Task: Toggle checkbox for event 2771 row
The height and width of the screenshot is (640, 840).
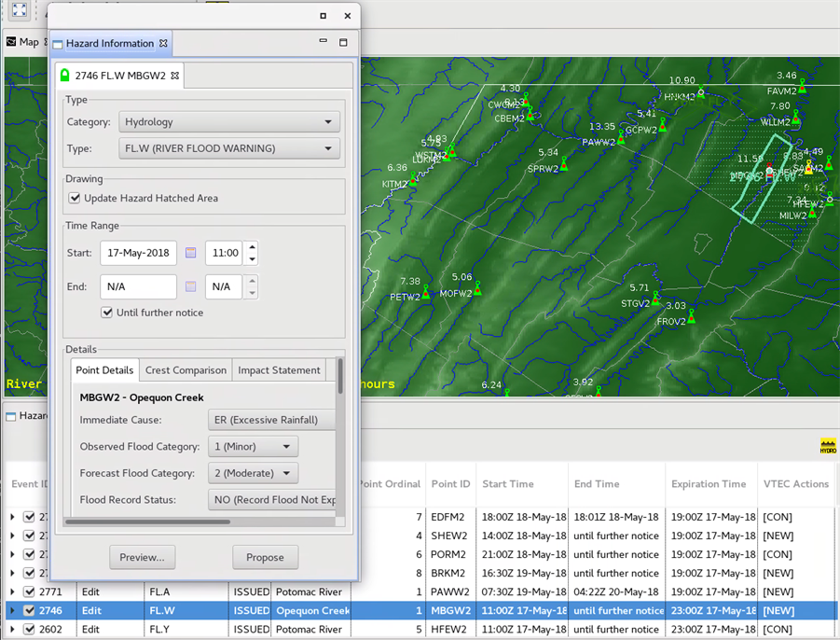Action: [30, 591]
